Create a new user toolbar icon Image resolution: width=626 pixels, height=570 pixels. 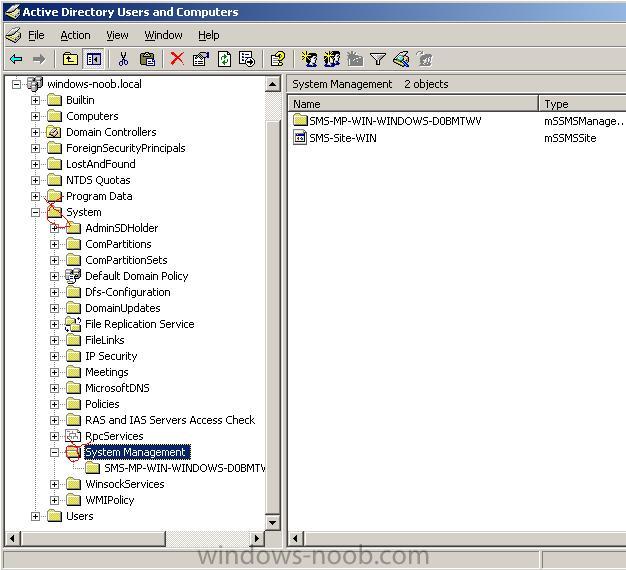click(309, 59)
